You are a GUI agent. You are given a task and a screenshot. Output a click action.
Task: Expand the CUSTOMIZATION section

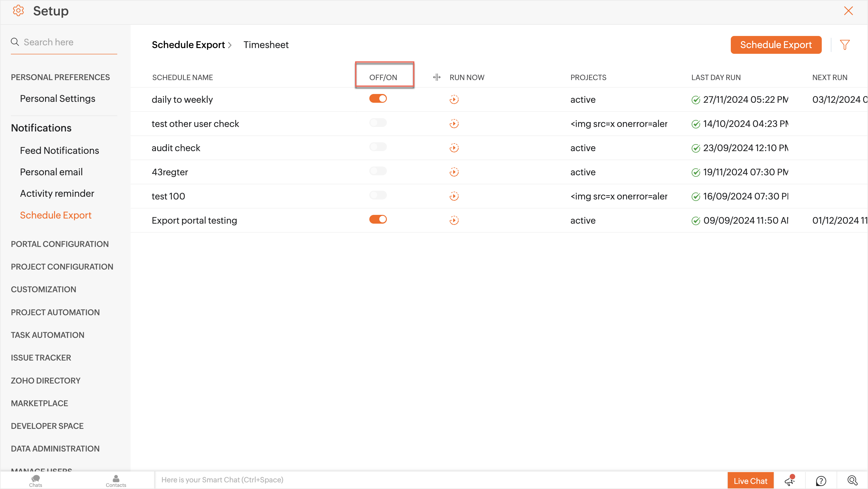point(44,290)
